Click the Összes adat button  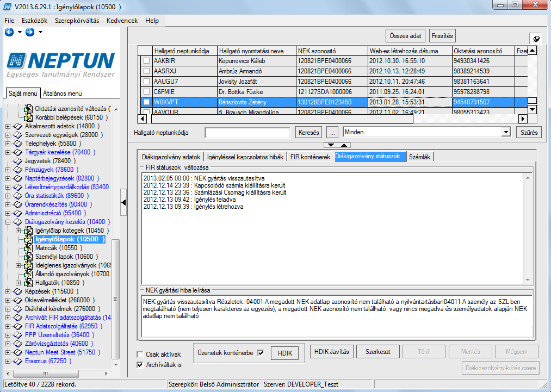(405, 36)
